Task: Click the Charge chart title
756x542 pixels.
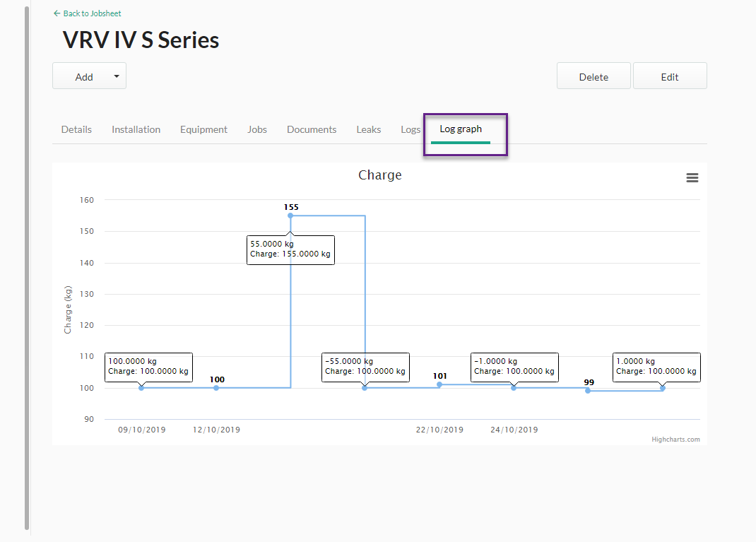Action: point(380,175)
